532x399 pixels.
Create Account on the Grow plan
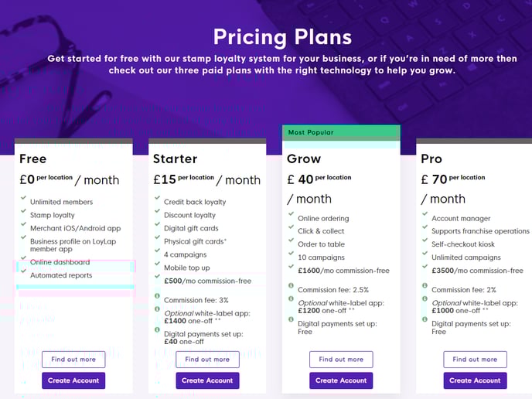(341, 380)
